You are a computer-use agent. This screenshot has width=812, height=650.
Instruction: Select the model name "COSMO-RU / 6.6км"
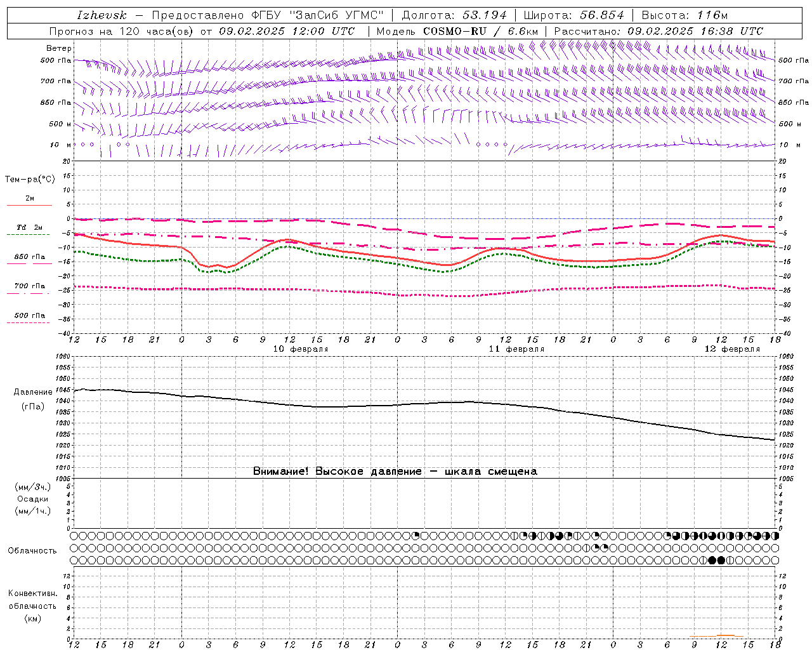pos(480,31)
